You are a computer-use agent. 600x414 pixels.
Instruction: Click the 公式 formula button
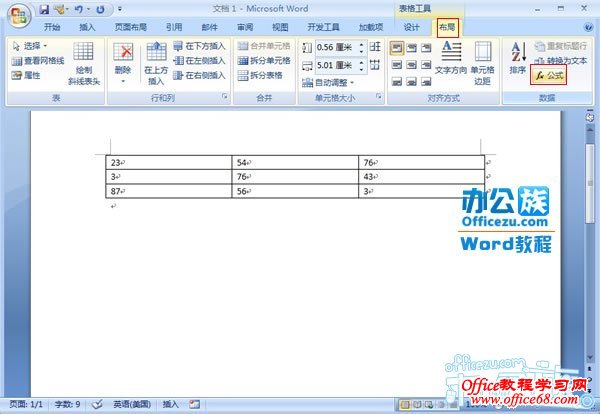(549, 75)
